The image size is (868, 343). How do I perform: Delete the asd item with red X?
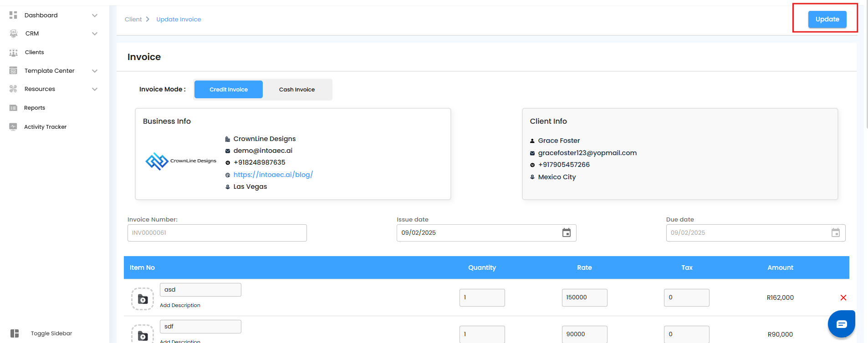843,298
